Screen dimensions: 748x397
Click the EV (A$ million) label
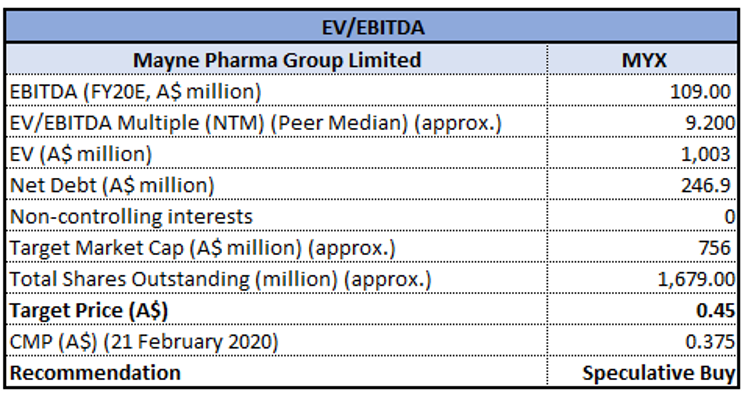point(81,154)
